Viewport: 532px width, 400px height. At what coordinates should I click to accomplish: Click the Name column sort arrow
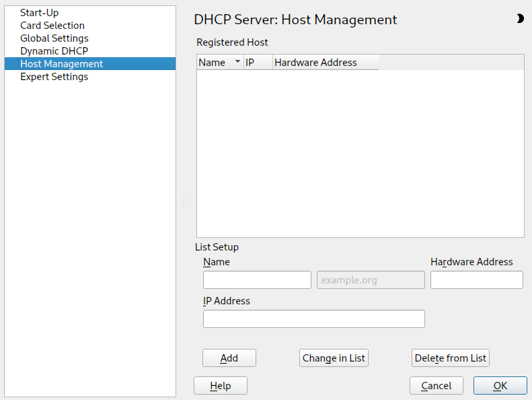[x=237, y=63]
